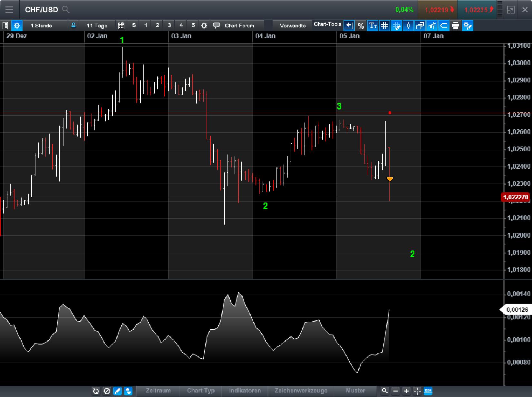532x397 pixels.
Task: Toggle the drawing pencil tool at the bottom
Action: pos(118,391)
